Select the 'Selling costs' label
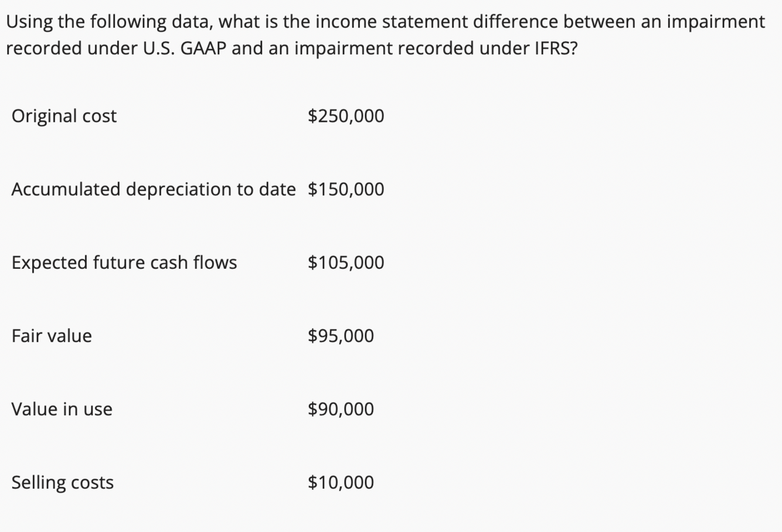Image resolution: width=782 pixels, height=532 pixels. click(63, 482)
